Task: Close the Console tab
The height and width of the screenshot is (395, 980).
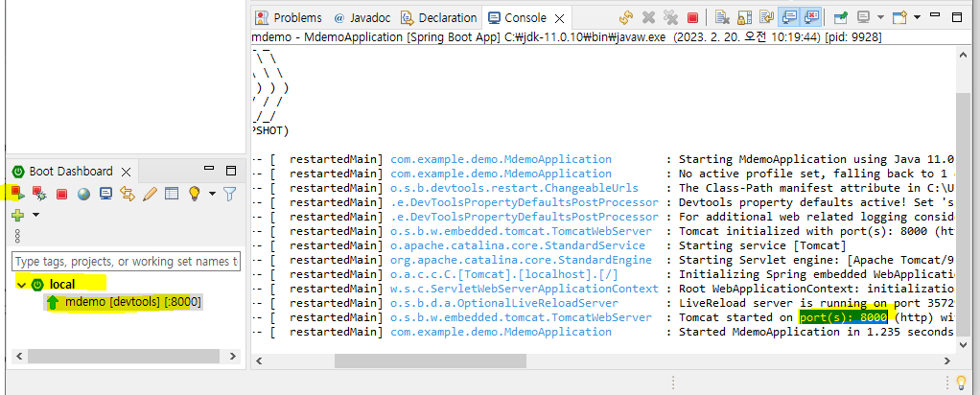Action: [x=559, y=18]
